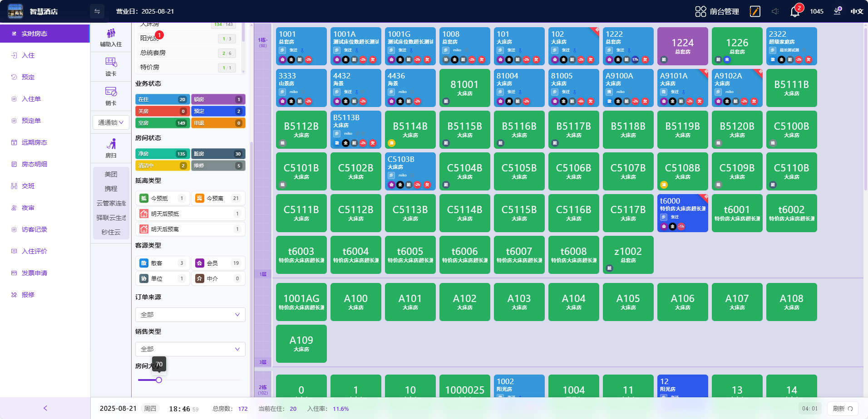Toggle the 在住 occupied status filter
The image size is (868, 419).
[x=162, y=99]
